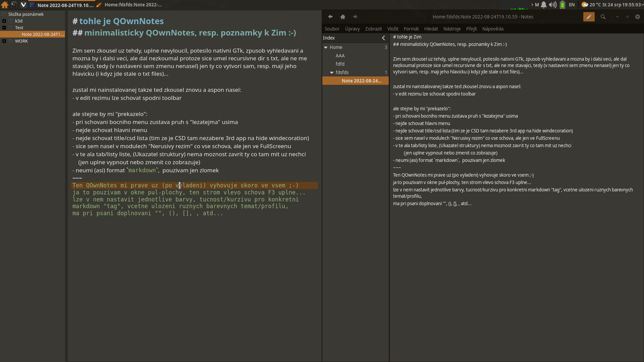644x362 pixels.
Task: Collapse Zim Index pane with chevron
Action: [x=383, y=38]
